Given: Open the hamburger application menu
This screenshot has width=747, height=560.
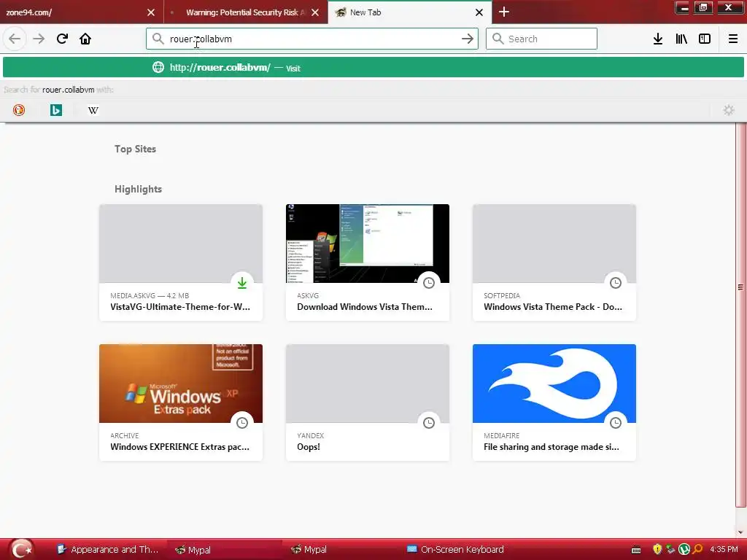Looking at the screenshot, I should pos(733,39).
